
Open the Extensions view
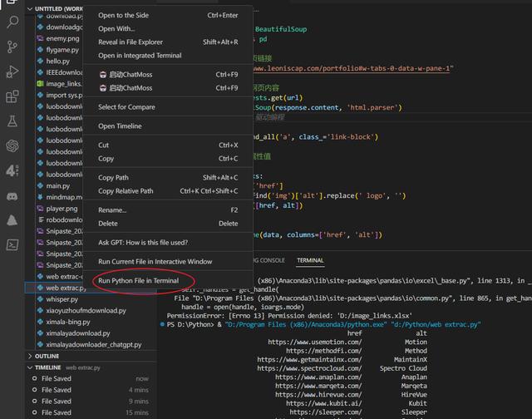(x=12, y=96)
